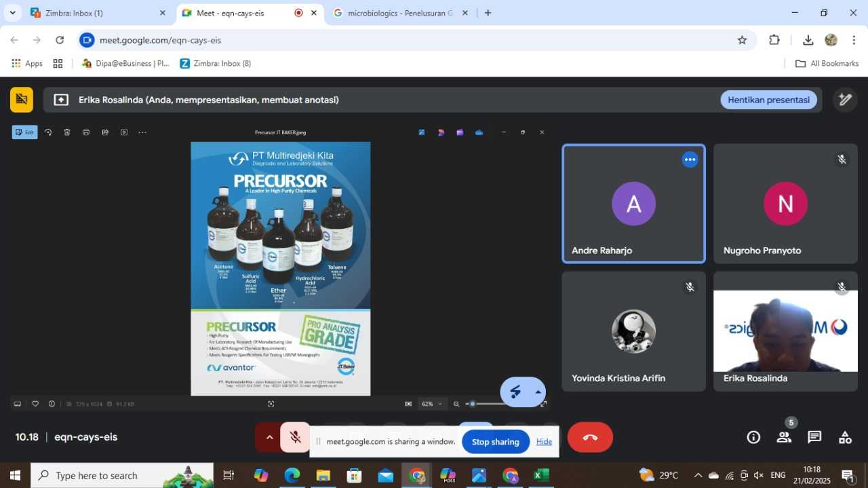Open the Windows notification center

click(848, 475)
